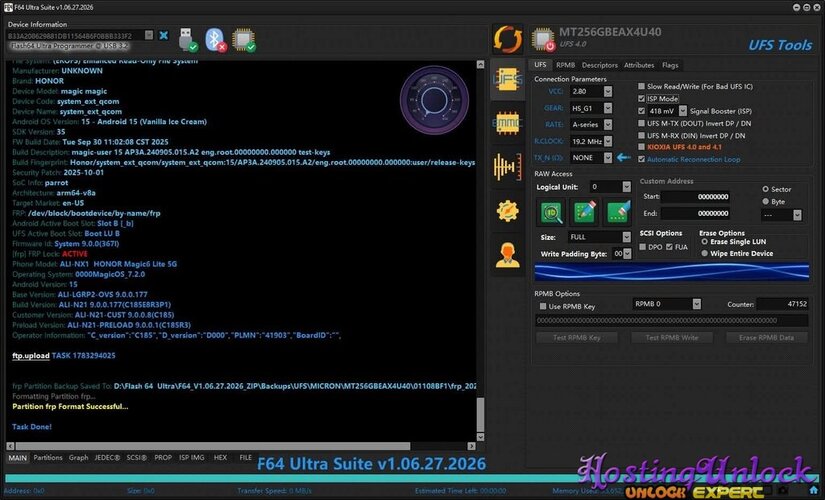Click the write chip pencil icon
825x500 pixels.
point(585,212)
